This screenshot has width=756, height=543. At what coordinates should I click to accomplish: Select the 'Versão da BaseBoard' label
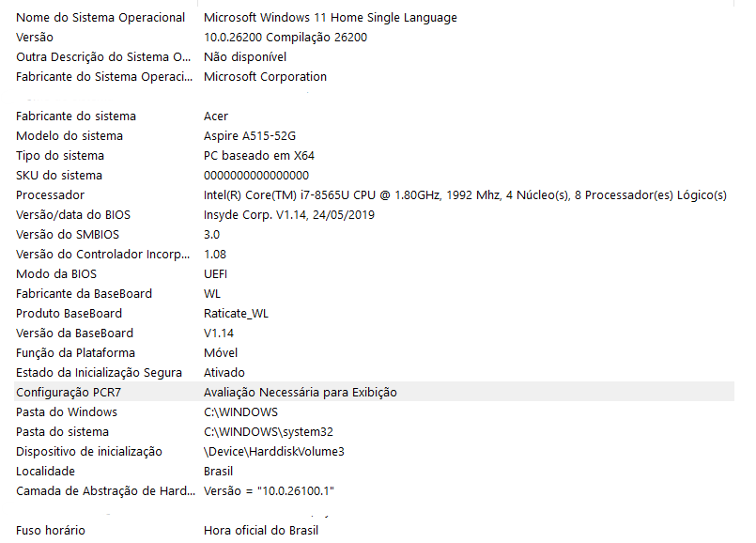point(75,334)
